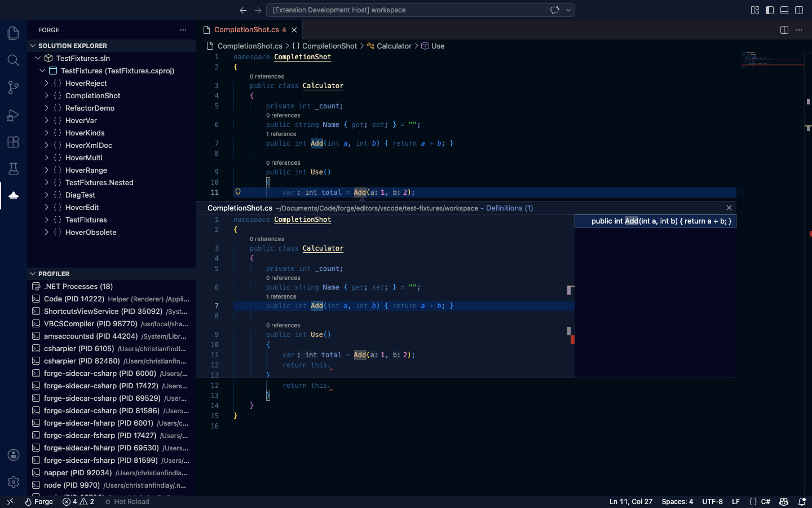Click the 1 reference code lens above Add
Image resolution: width=812 pixels, height=508 pixels.
[x=281, y=134]
